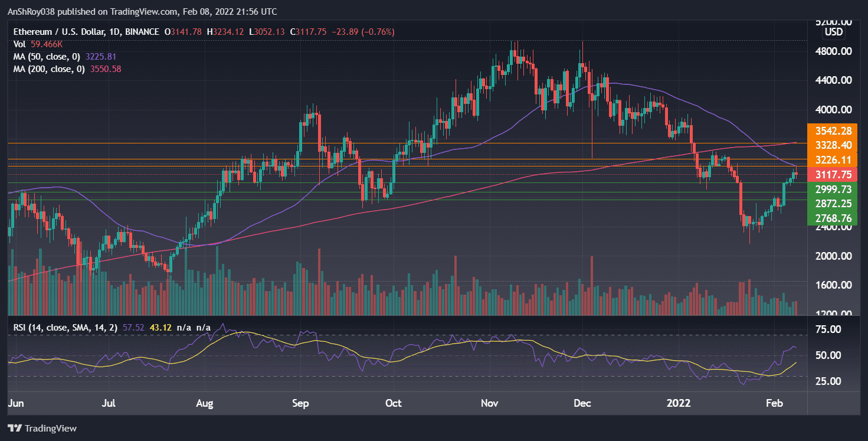Click the green 2999.73 support price label
The height and width of the screenshot is (441, 868).
pos(834,189)
